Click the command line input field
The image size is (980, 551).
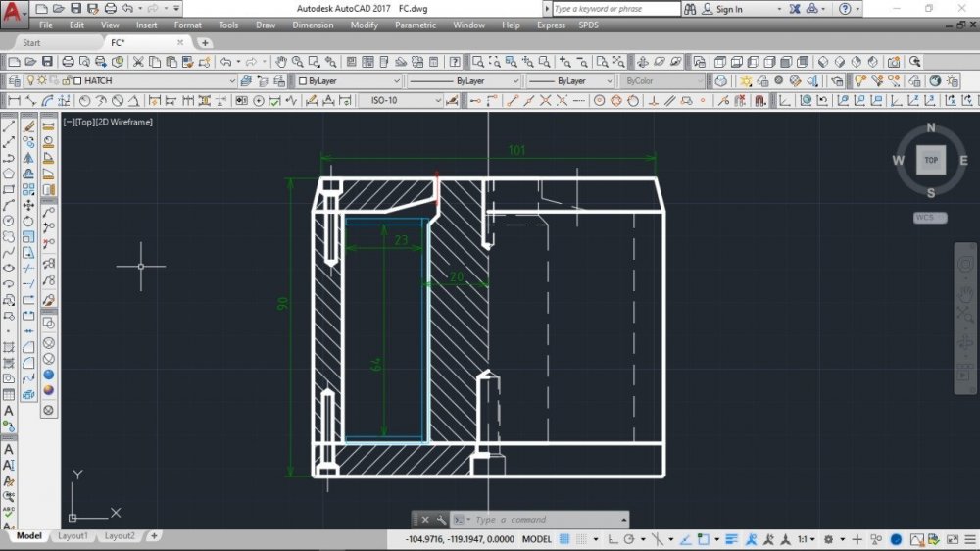pyautogui.click(x=544, y=520)
